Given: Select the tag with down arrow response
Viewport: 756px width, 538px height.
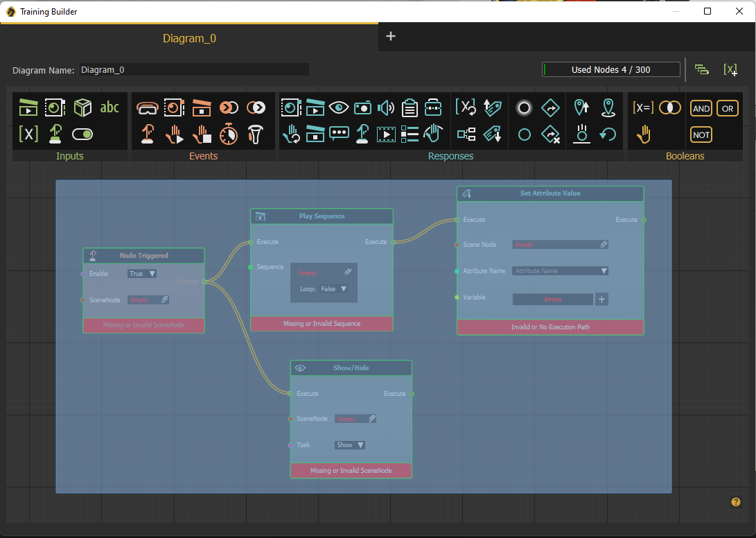Looking at the screenshot, I should point(492,134).
